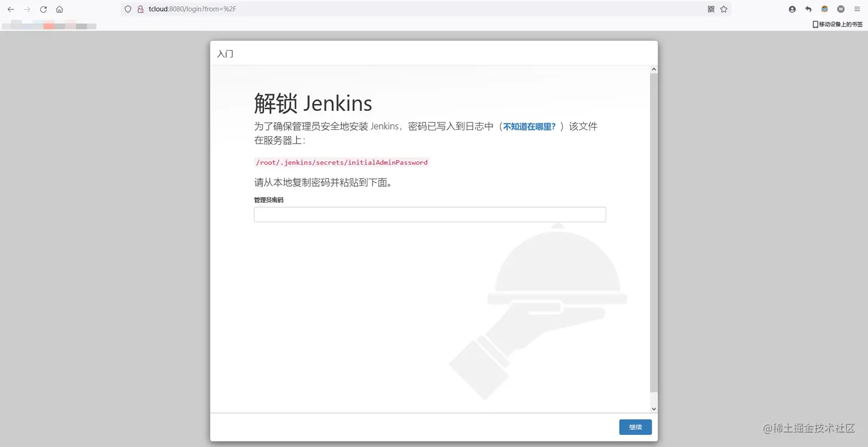The width and height of the screenshot is (868, 447).
Task: Click the '入门' header label
Action: tap(224, 53)
